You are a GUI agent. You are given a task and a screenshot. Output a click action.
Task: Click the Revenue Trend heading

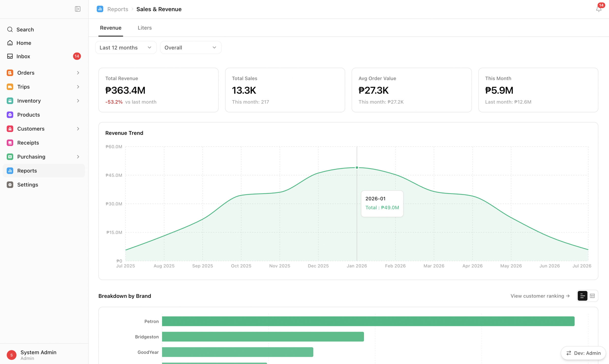[x=124, y=133]
